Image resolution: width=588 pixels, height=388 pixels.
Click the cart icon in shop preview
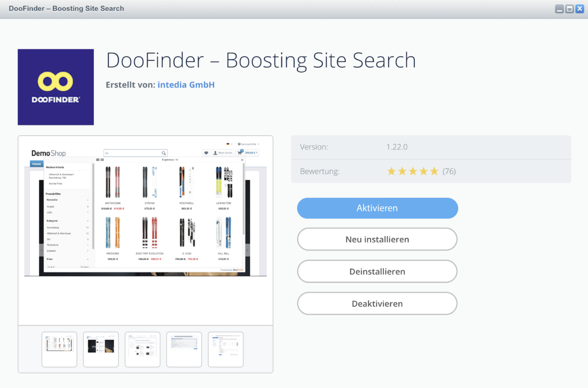[x=240, y=152]
